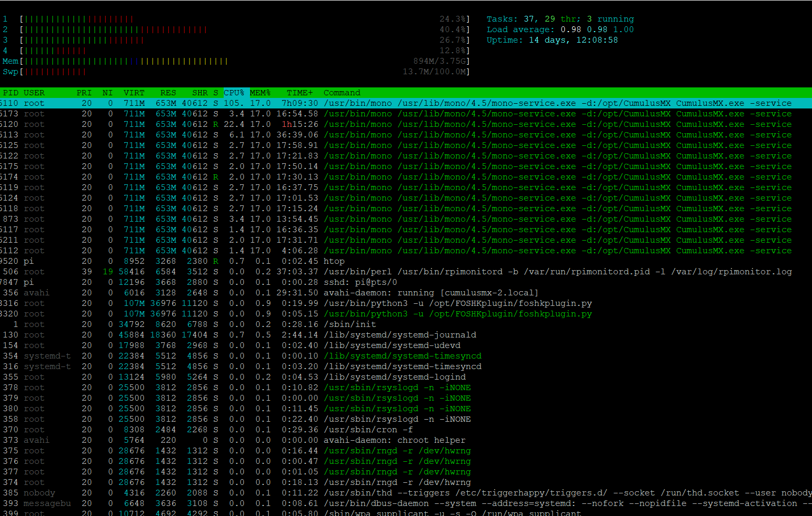
Task: Click the NI nice-value column header
Action: pyautogui.click(x=107, y=93)
